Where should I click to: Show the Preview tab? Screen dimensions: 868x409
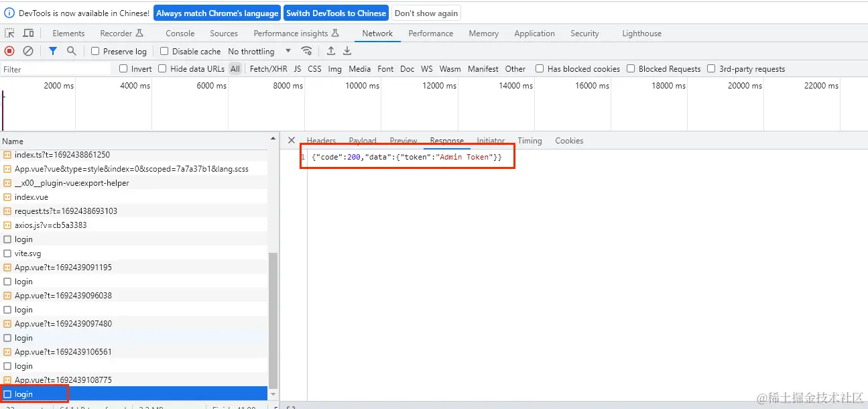(x=404, y=141)
